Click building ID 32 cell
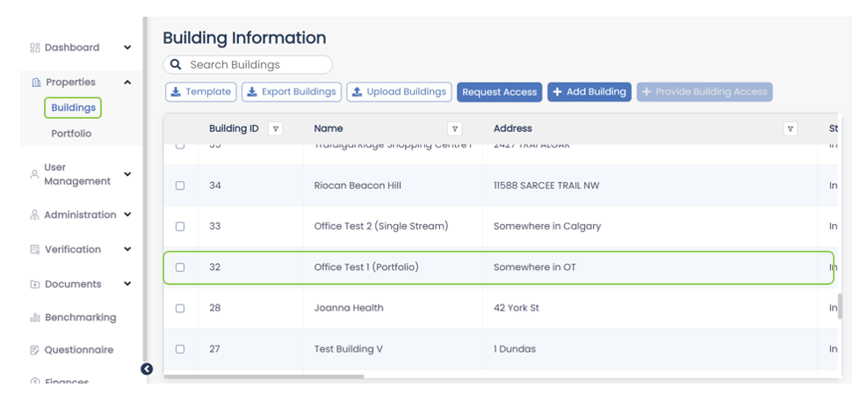The image size is (868, 409). tap(214, 267)
